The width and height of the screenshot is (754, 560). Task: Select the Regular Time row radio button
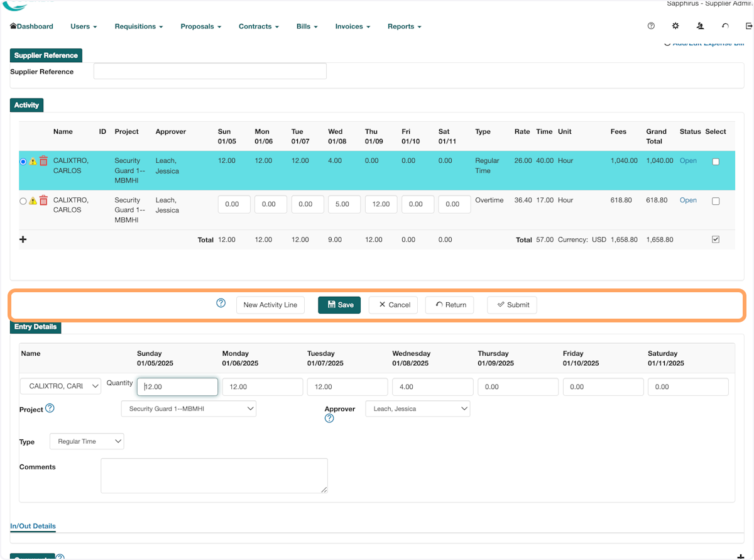click(x=23, y=162)
